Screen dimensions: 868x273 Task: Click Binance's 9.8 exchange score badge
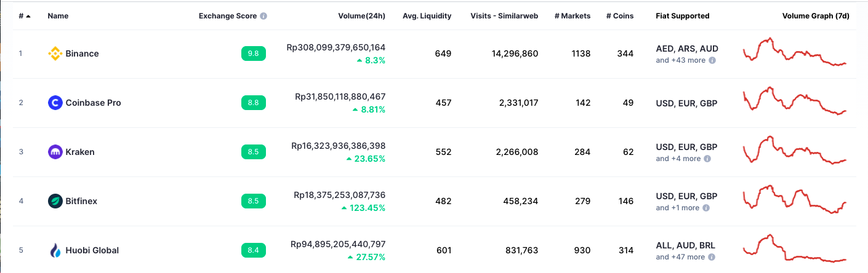[253, 53]
